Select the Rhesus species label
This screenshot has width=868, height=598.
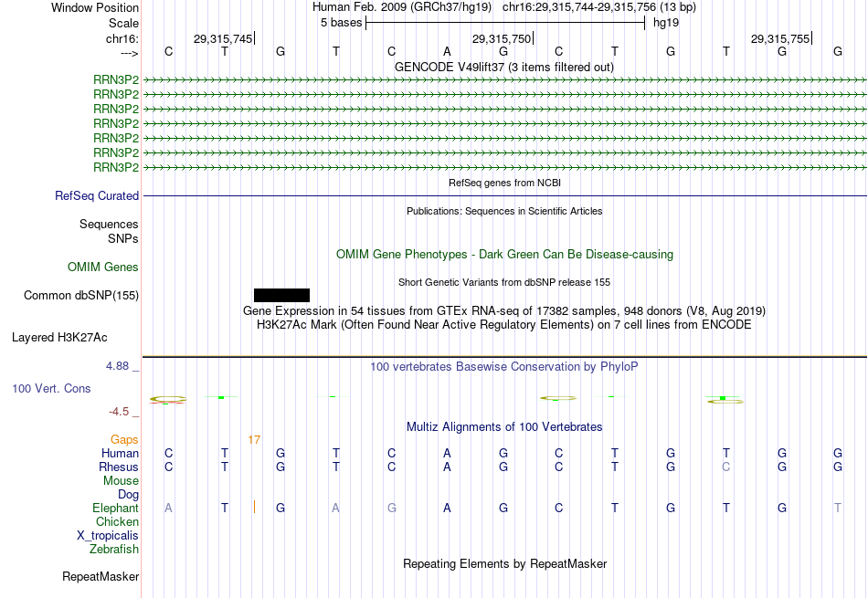pos(119,467)
